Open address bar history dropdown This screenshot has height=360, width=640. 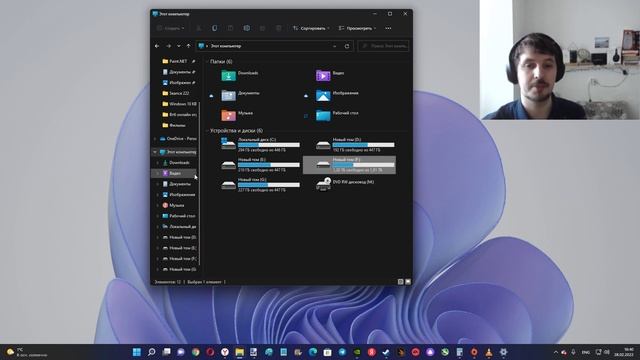[335, 46]
